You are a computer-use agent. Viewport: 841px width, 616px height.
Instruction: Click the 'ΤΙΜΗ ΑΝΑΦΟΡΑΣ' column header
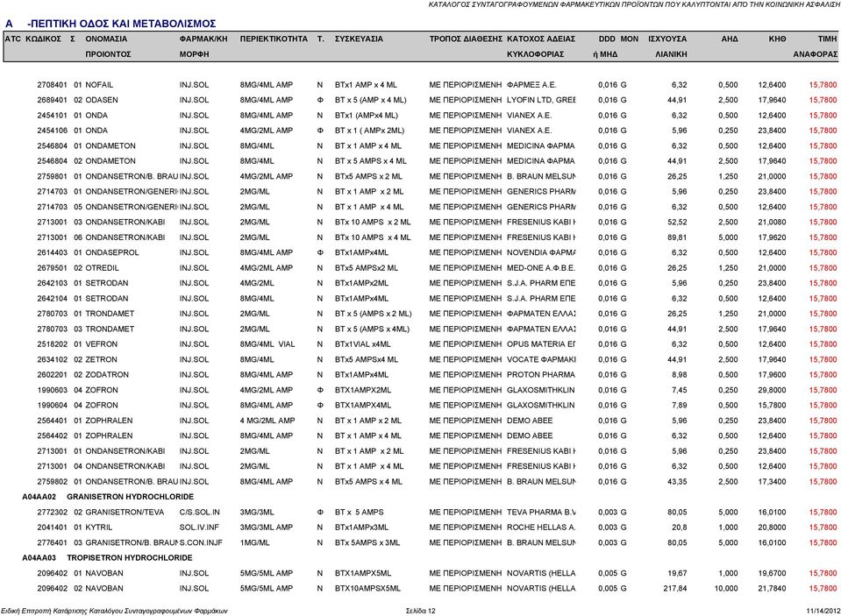[816, 46]
